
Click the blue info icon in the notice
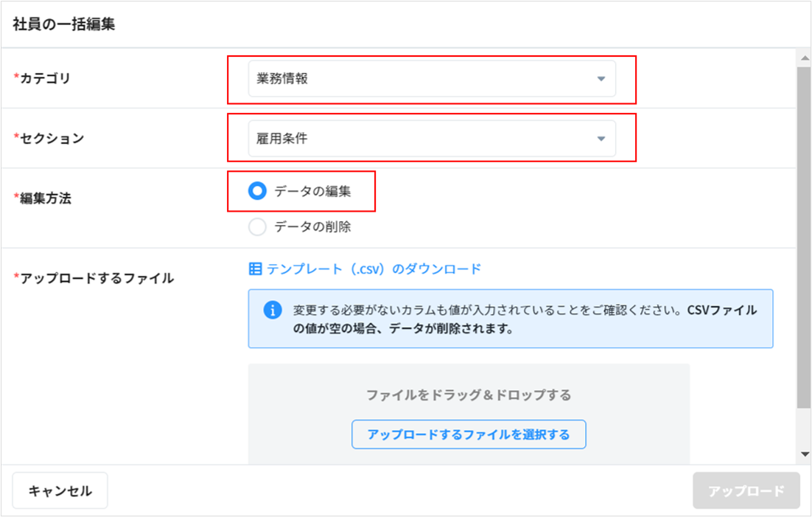click(273, 310)
